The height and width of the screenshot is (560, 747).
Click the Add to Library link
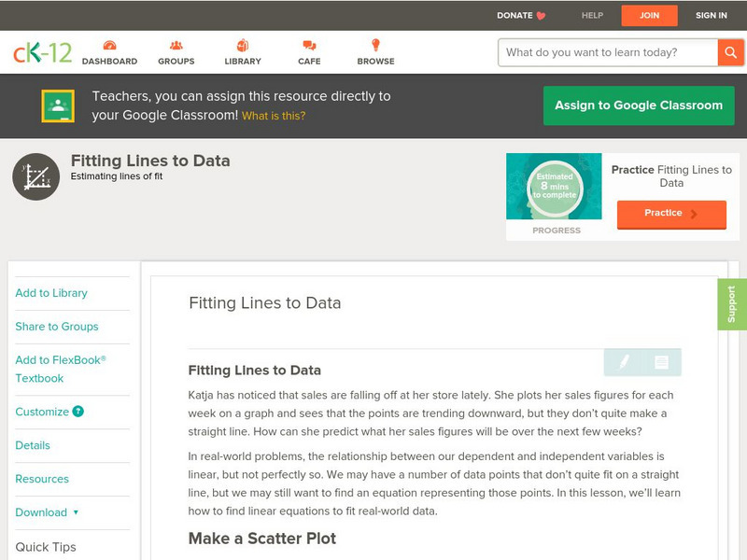51,293
